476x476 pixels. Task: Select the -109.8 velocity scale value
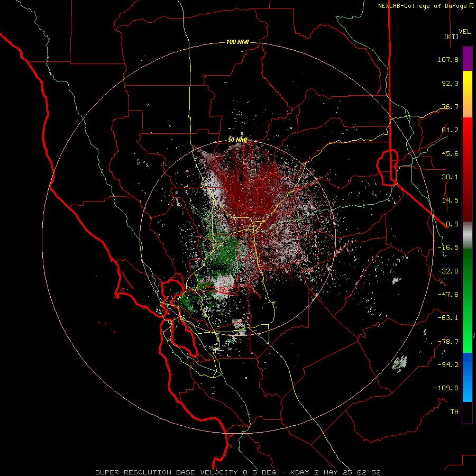click(x=446, y=388)
